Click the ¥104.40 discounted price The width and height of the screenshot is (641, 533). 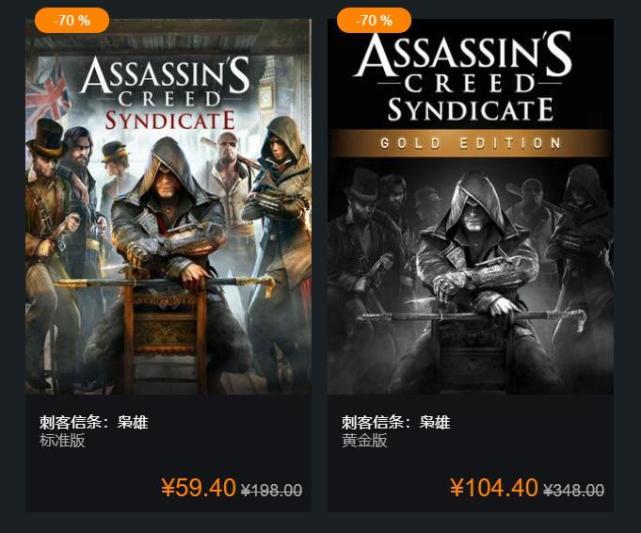[494, 488]
